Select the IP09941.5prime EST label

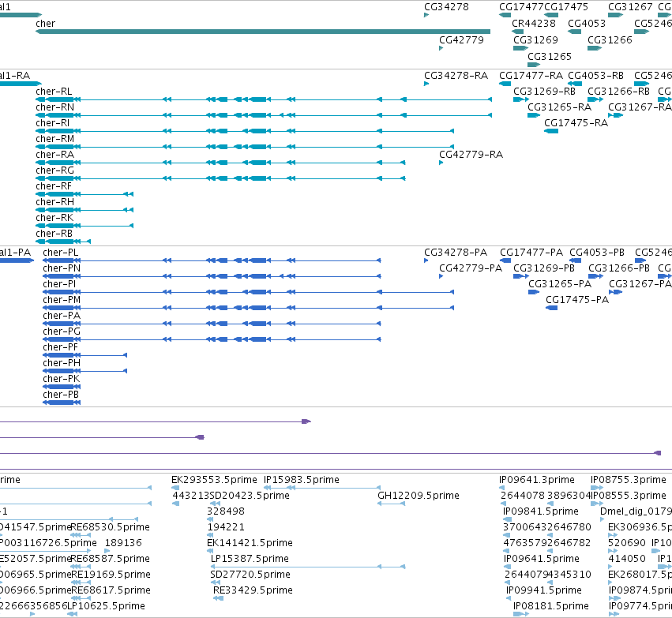point(544,590)
